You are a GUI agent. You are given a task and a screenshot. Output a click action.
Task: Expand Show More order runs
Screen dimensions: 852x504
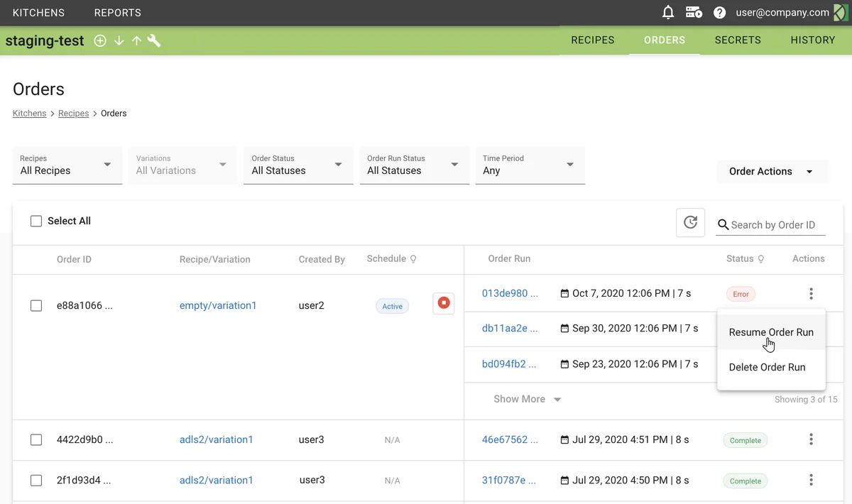[527, 400]
